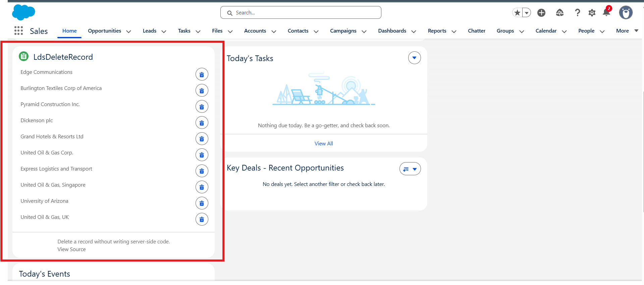
Task: Open the App Launcher grid icon
Action: click(x=18, y=31)
